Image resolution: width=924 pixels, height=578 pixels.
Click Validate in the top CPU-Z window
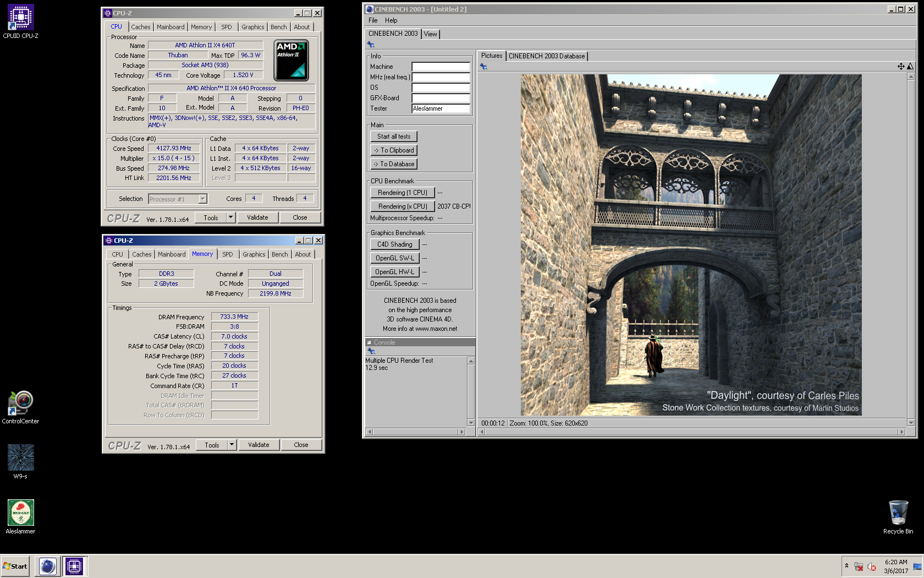pyautogui.click(x=257, y=217)
